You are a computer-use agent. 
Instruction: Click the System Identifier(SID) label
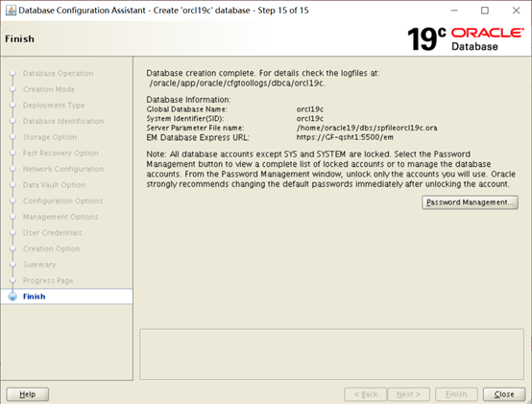[185, 119]
